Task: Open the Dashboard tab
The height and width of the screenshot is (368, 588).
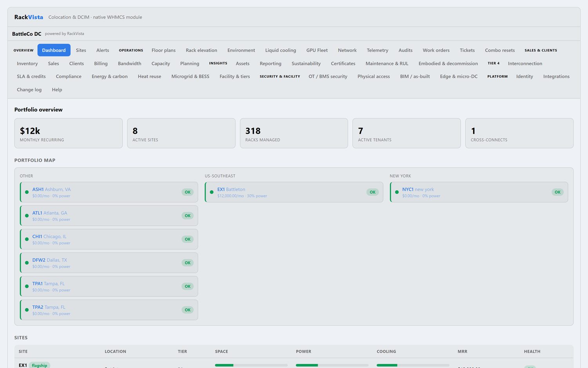Action: 54,50
